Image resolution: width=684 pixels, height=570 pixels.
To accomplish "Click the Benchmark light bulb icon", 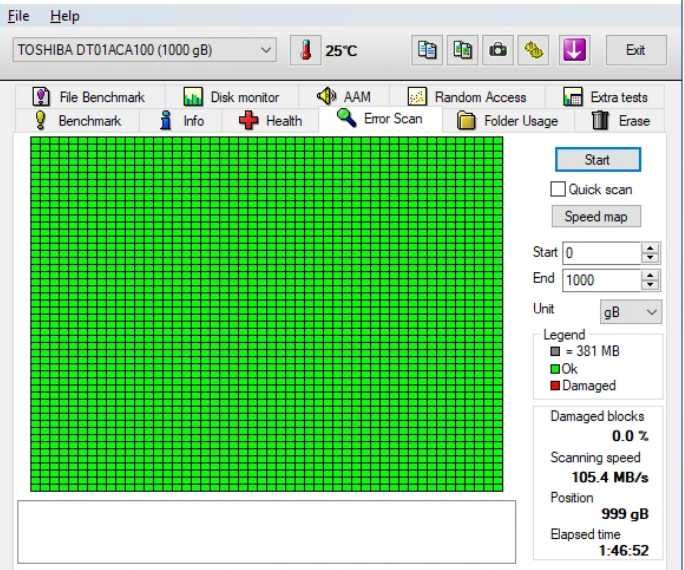I will [x=41, y=120].
